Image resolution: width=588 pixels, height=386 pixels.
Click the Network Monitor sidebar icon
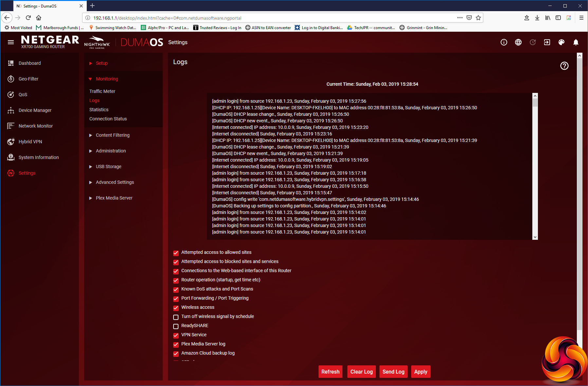click(x=11, y=126)
